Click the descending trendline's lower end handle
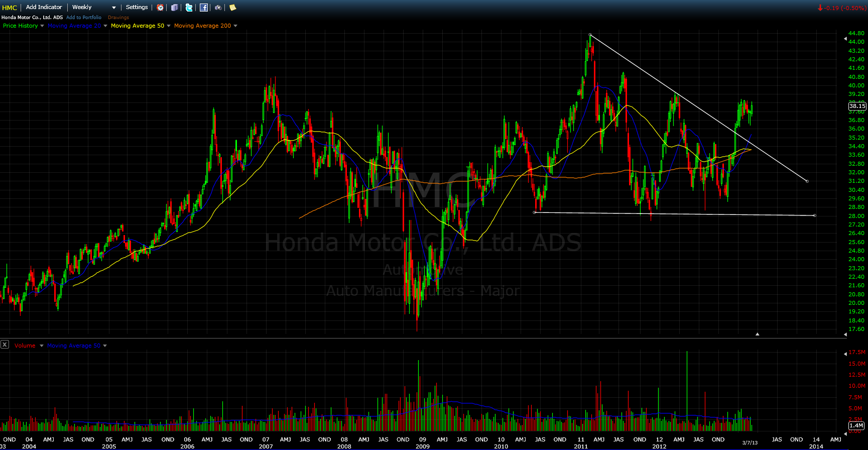This screenshot has height=450, width=868. (x=807, y=181)
